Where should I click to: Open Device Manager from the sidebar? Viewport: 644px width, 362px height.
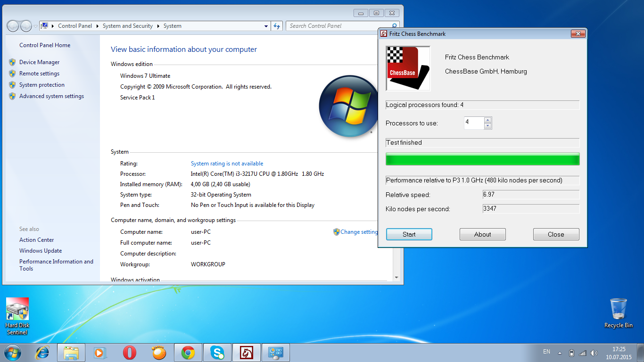pyautogui.click(x=39, y=62)
